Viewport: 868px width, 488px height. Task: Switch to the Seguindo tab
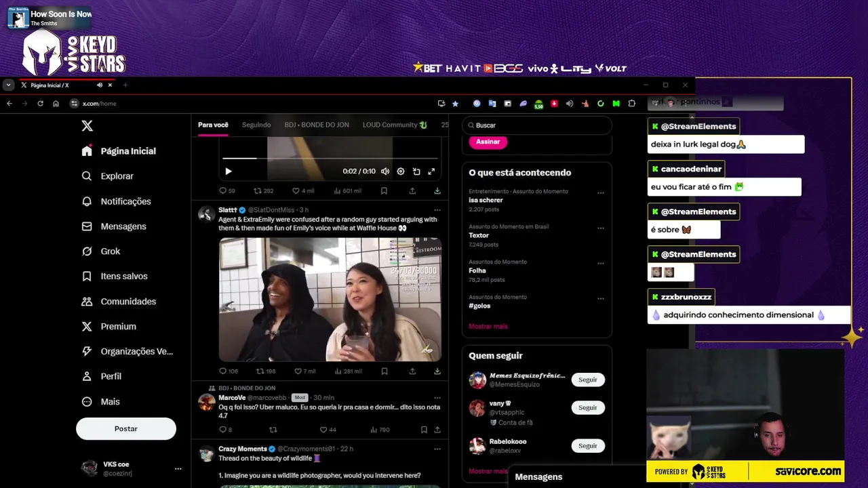[x=256, y=125]
